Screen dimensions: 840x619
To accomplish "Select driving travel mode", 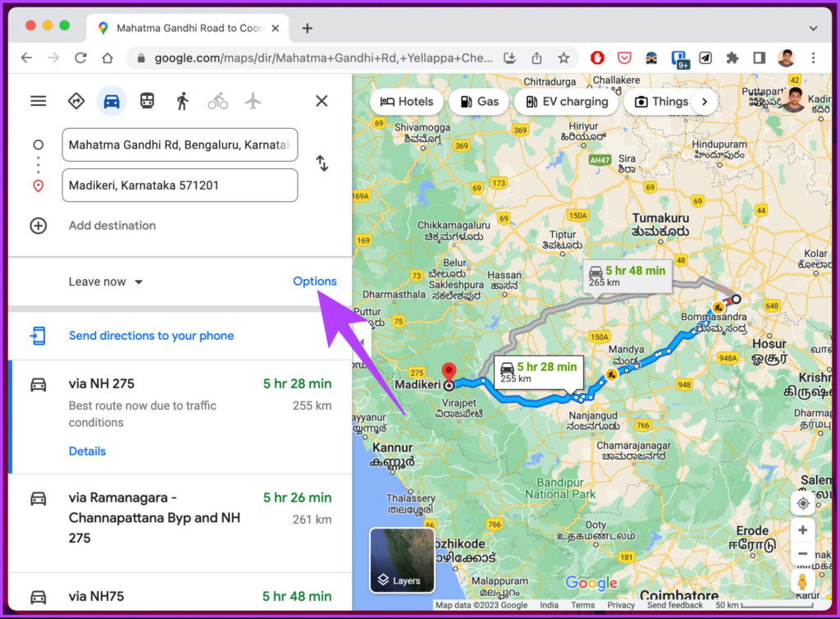I will (x=112, y=101).
